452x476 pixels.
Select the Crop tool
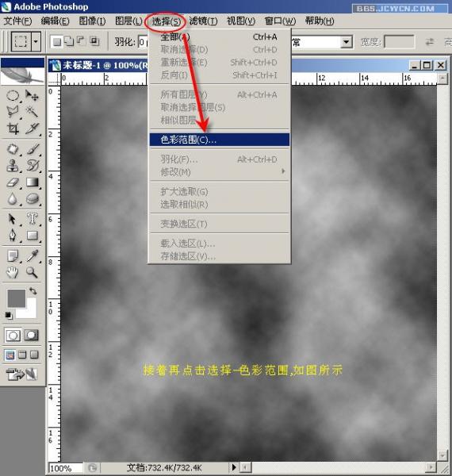pyautogui.click(x=13, y=129)
